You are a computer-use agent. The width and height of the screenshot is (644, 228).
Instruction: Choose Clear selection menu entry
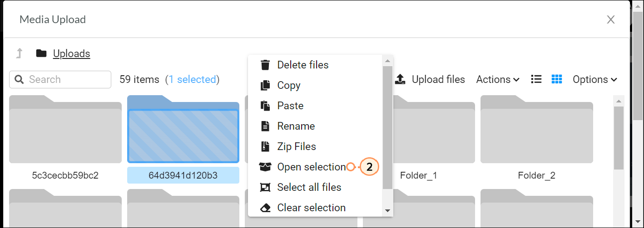click(x=316, y=208)
